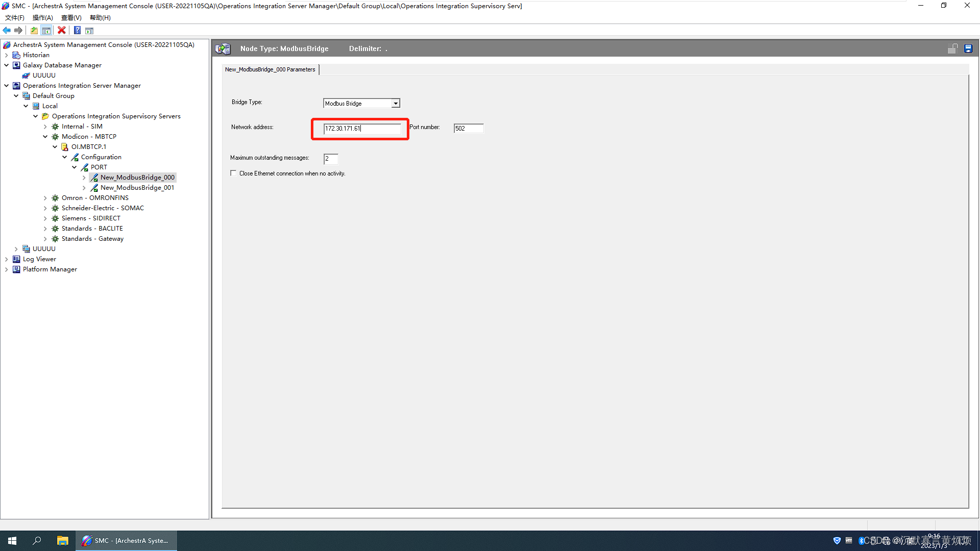Collapse the Modicon - MBTCP node
Image resolution: width=980 pixels, height=551 pixels.
pyautogui.click(x=45, y=137)
